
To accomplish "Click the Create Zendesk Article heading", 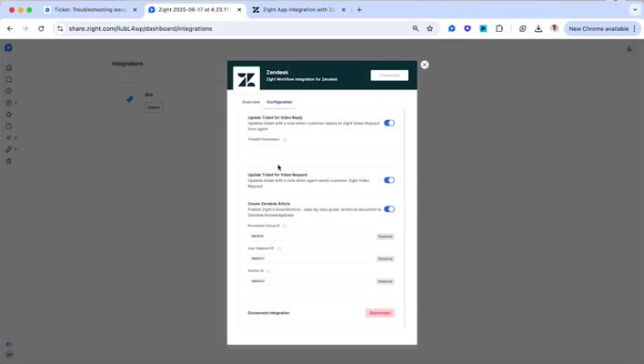I will point(268,204).
